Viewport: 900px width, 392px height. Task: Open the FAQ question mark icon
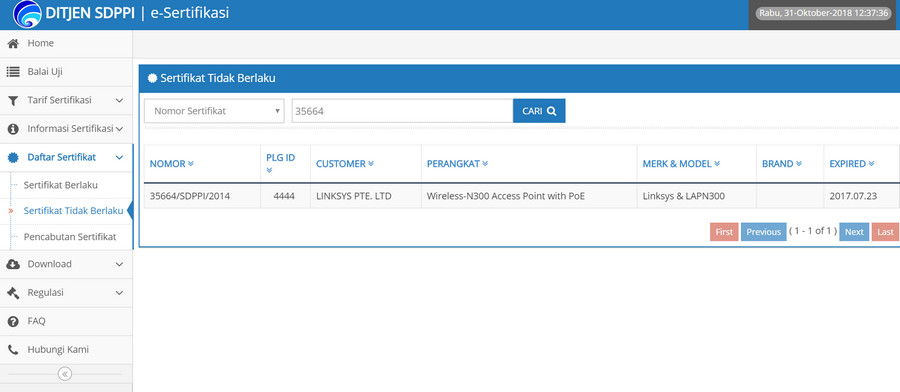click(13, 321)
